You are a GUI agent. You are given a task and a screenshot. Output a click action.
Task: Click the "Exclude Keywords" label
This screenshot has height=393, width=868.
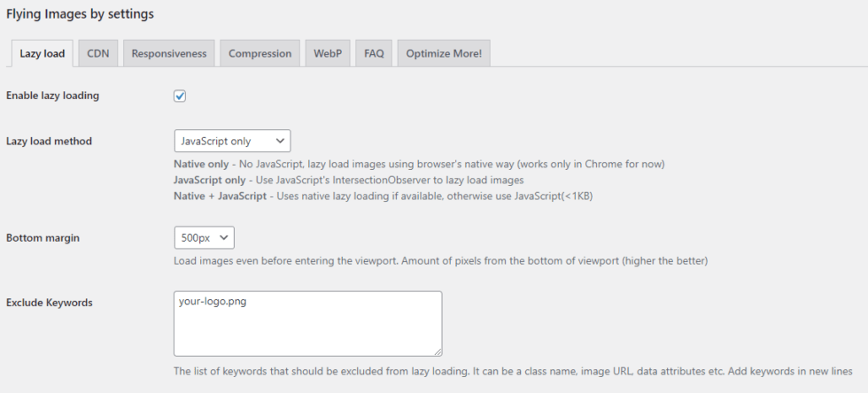[50, 302]
